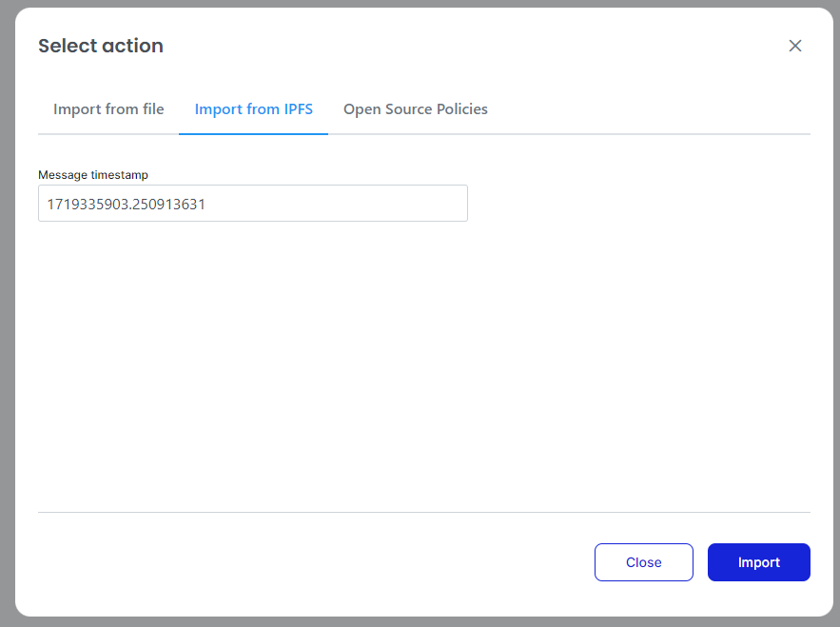Click the active IPFS tab highlighted in blue

point(253,109)
